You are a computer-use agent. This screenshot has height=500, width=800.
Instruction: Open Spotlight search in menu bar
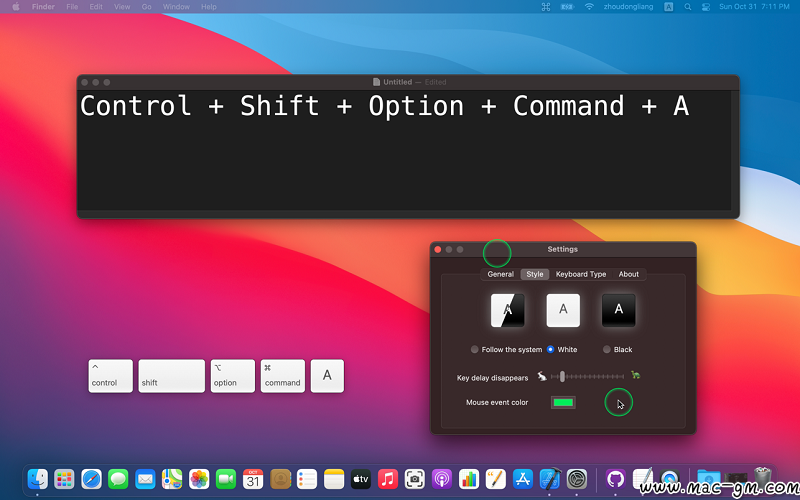688,7
